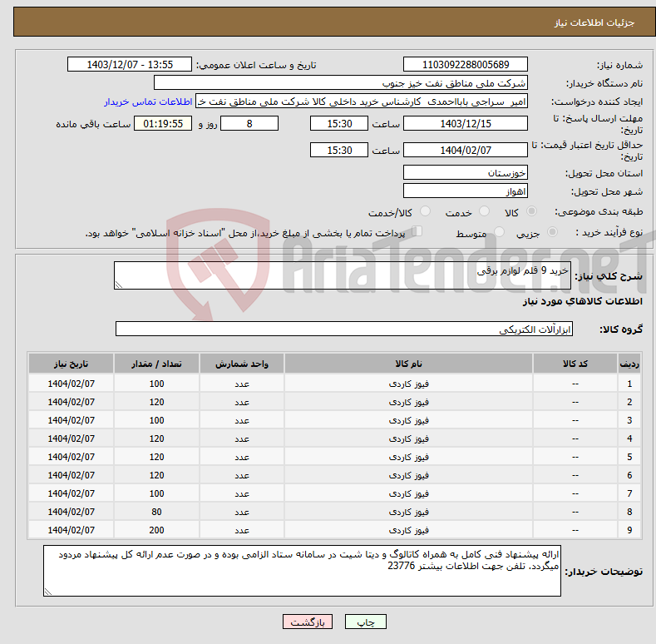
Task: Click the واحد شمارش column header
Action: [242, 364]
